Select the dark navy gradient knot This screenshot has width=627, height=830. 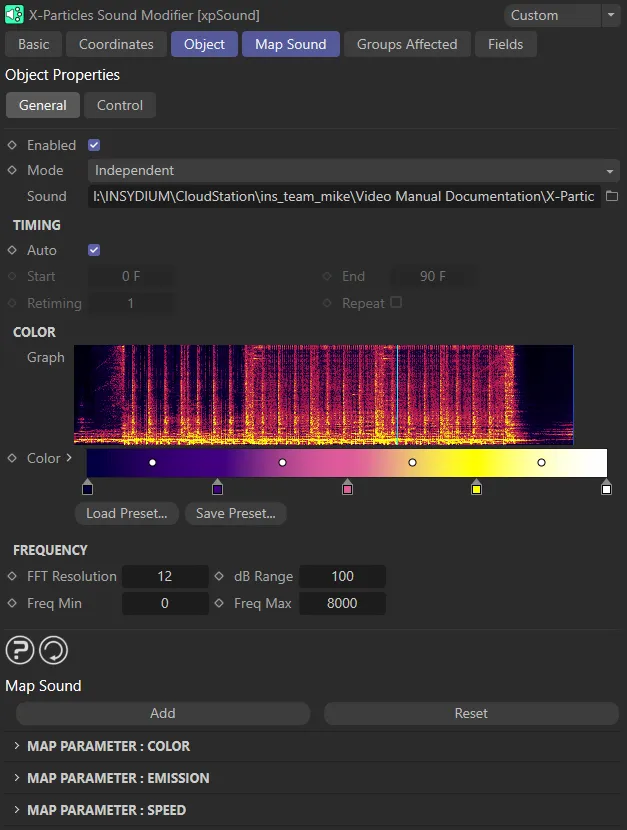click(88, 487)
